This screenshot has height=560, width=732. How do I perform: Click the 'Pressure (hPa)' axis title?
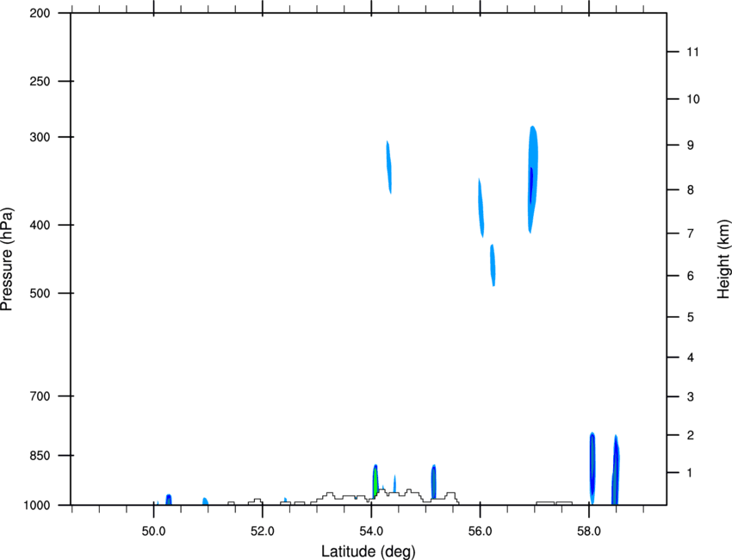click(7, 259)
